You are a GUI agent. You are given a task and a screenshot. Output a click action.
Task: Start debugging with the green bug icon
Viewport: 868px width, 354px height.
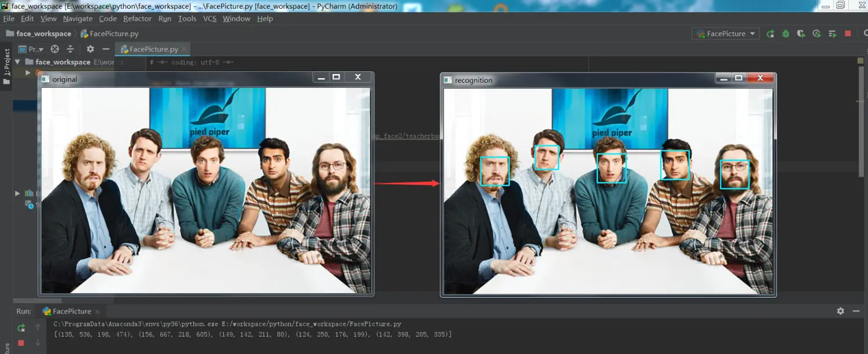click(x=786, y=34)
